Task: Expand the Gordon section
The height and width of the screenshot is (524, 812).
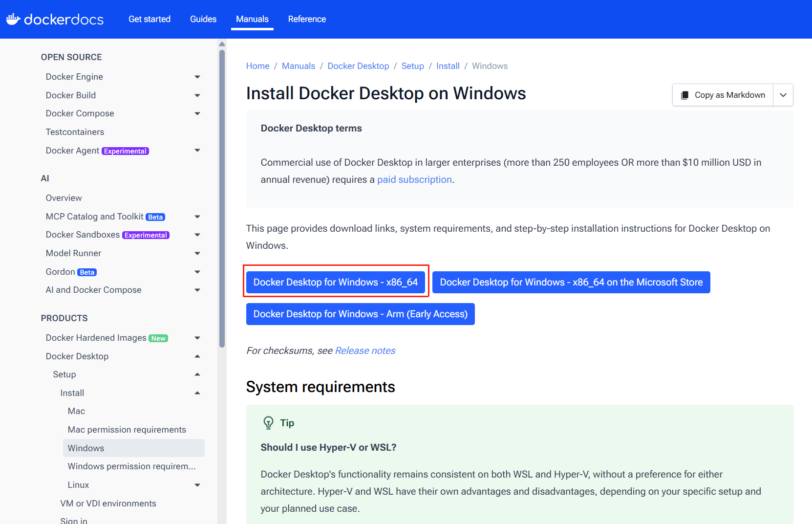Action: coord(197,272)
